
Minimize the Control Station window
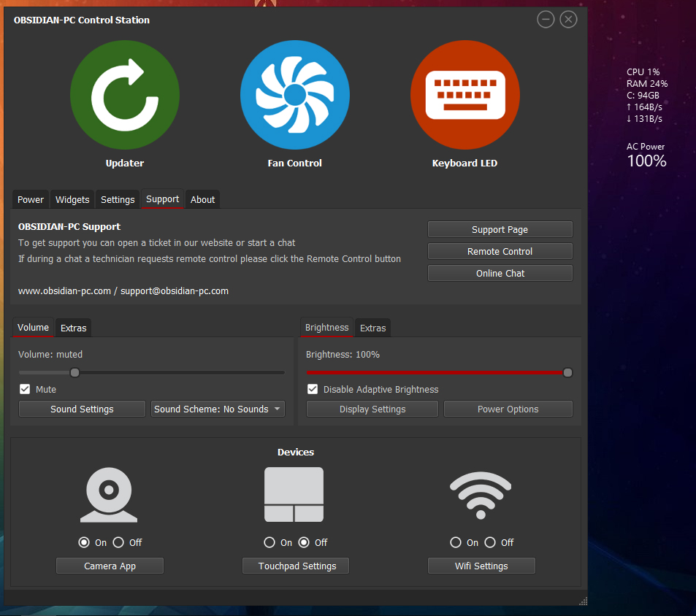click(546, 20)
